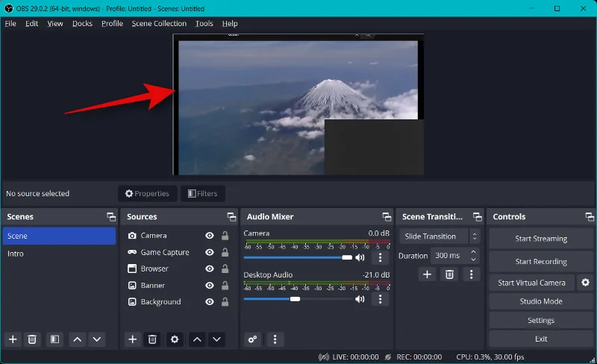Toggle lock on Browser source
The width and height of the screenshot is (597, 364).
(225, 269)
